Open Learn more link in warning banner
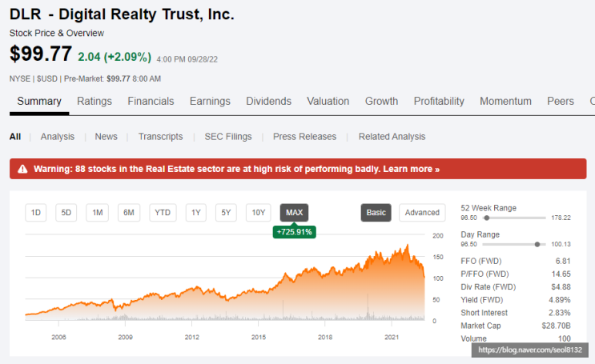The height and width of the screenshot is (364, 595). click(412, 169)
